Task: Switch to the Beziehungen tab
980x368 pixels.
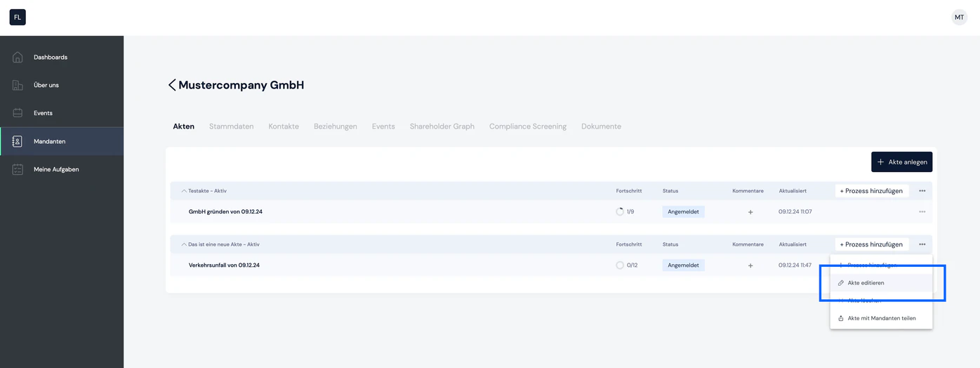Action: pos(336,126)
